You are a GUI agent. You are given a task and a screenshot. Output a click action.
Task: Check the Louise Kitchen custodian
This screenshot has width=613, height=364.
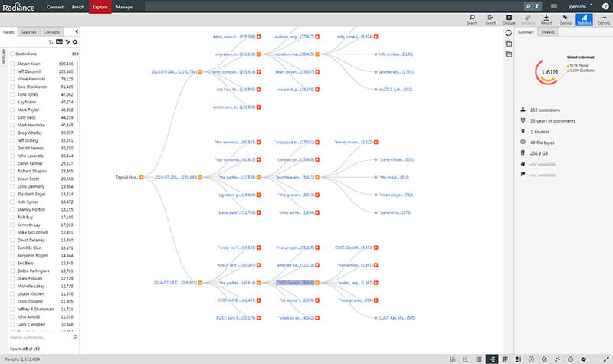coord(12,293)
